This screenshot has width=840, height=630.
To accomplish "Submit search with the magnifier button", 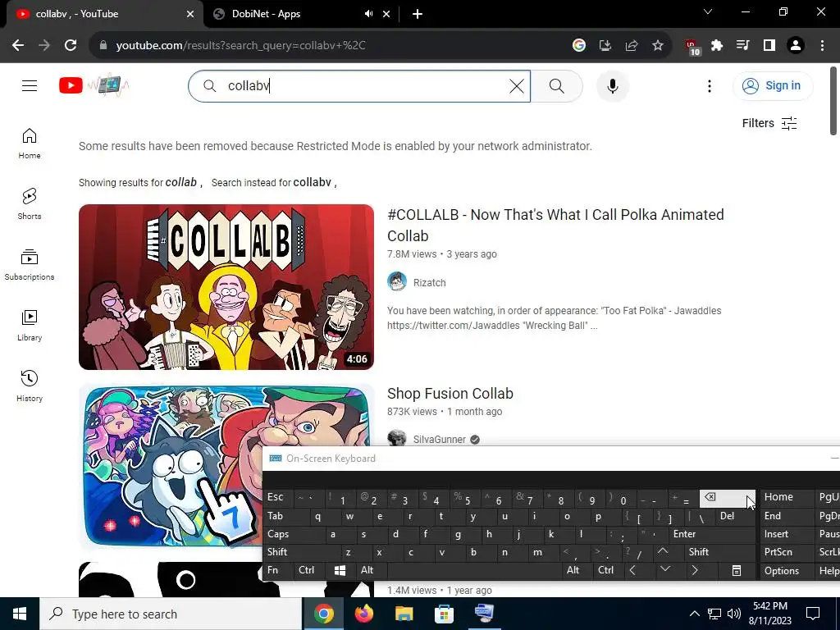I will pyautogui.click(x=557, y=85).
